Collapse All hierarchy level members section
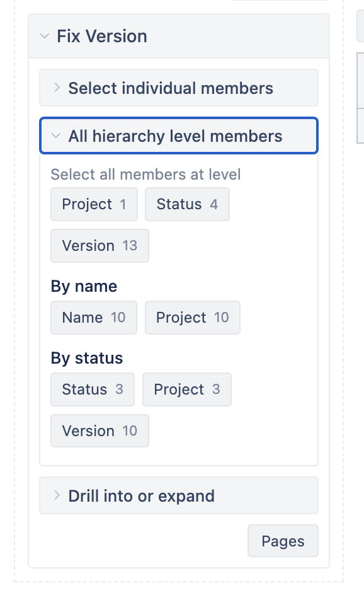The image size is (364, 600). pos(179,136)
